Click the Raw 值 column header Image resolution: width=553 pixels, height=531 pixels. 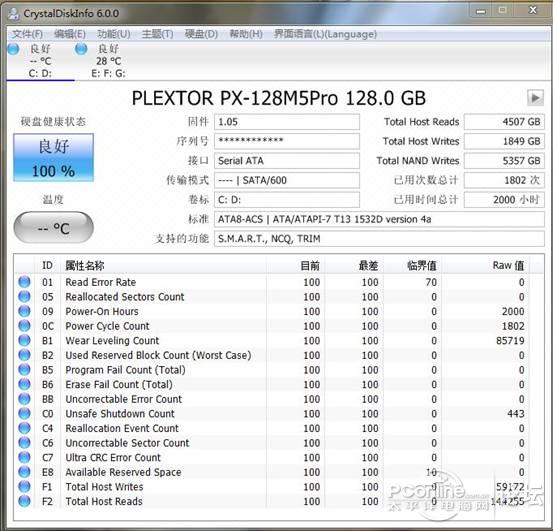[485, 265]
